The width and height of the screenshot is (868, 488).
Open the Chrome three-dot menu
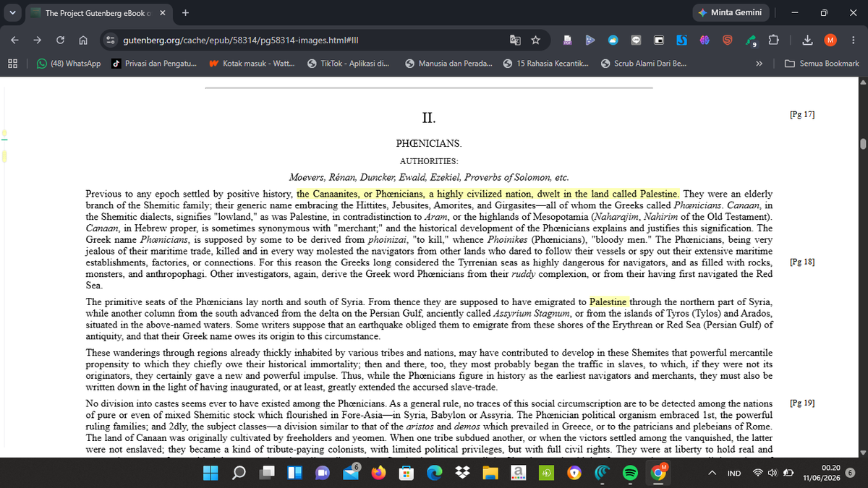(853, 40)
